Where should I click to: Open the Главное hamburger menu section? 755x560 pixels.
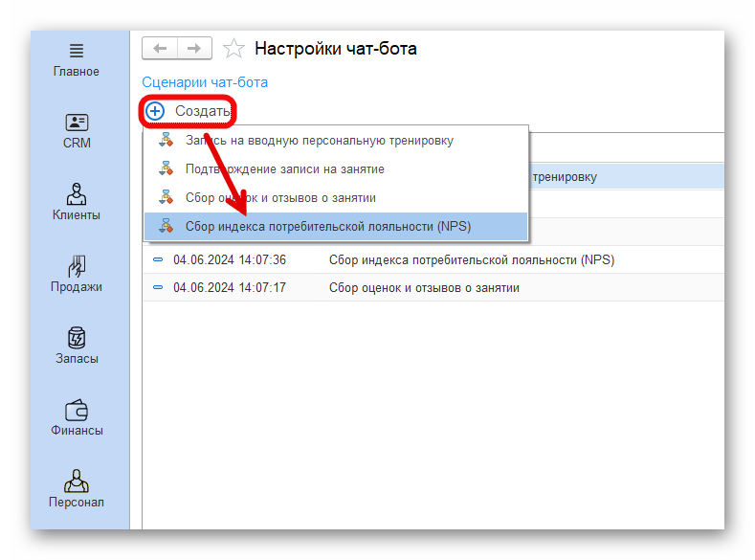point(77,60)
